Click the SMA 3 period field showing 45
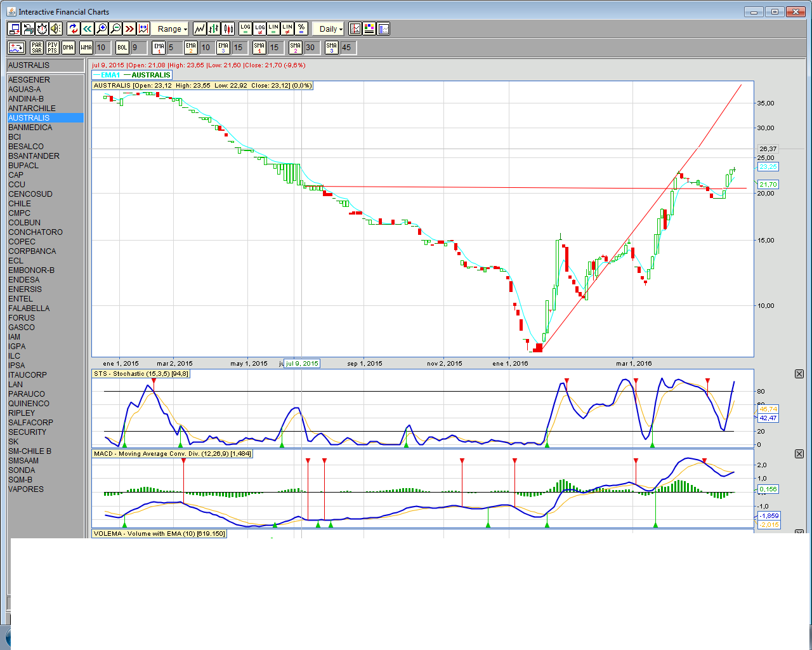Image resolution: width=812 pixels, height=650 pixels. (x=348, y=48)
